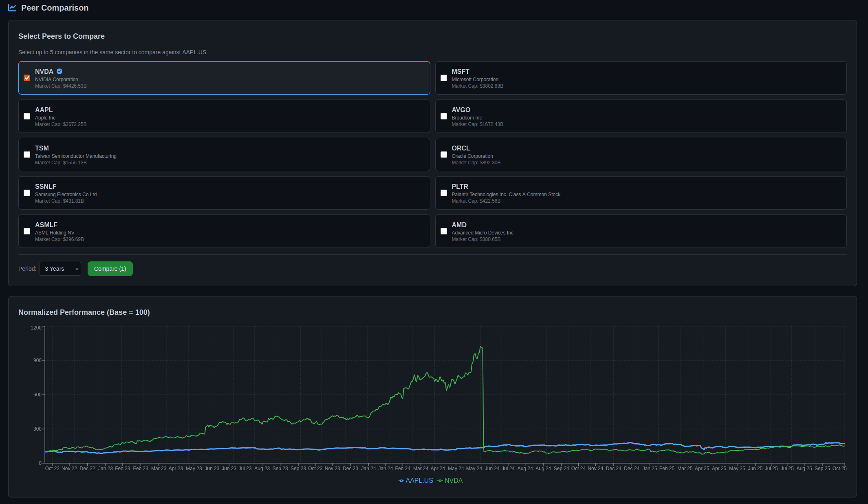Enable the AVGO Broadcom checkbox
868x504 pixels.
(444, 116)
